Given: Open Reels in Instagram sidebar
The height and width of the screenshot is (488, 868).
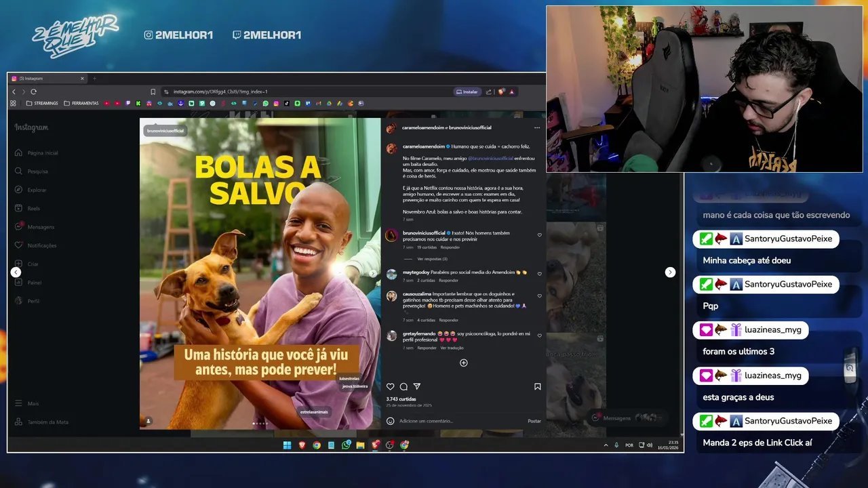Looking at the screenshot, I should point(27,208).
